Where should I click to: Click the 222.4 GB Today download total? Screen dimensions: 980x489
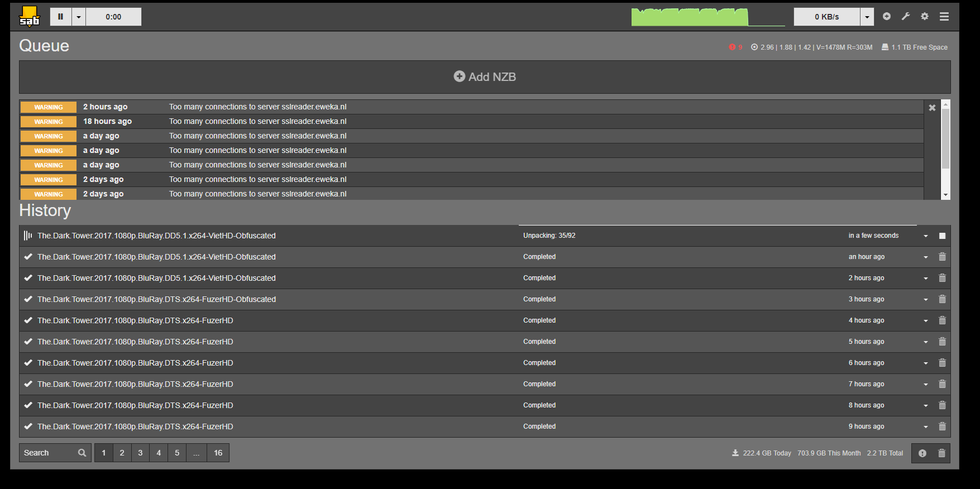pos(762,453)
